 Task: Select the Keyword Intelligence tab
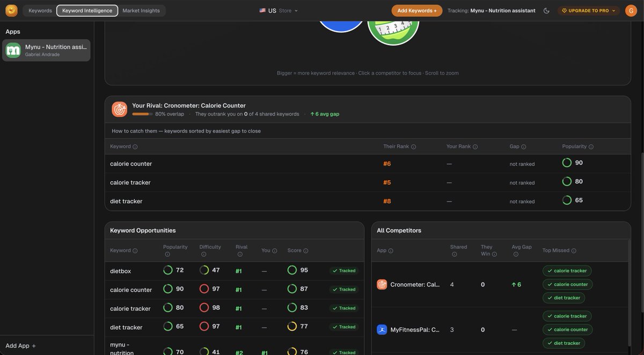click(87, 11)
